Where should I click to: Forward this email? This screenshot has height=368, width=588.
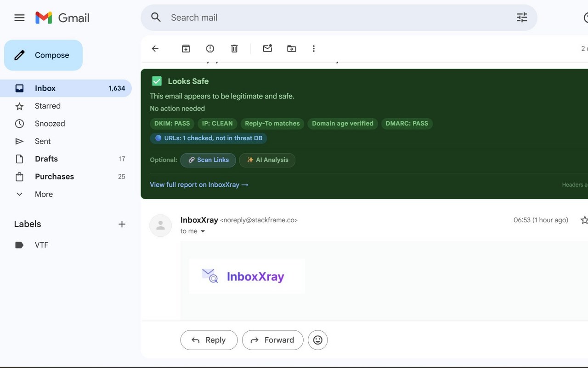273,340
